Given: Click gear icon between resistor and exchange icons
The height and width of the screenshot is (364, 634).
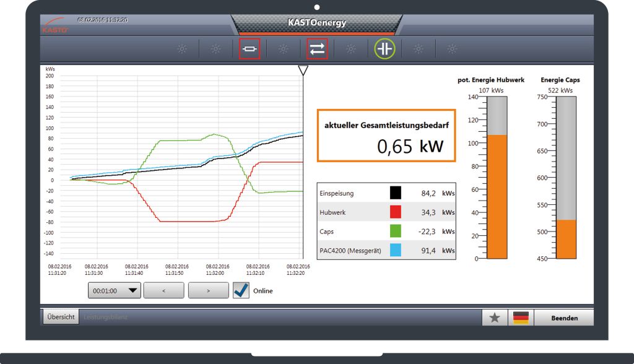Looking at the screenshot, I should pos(284,49).
